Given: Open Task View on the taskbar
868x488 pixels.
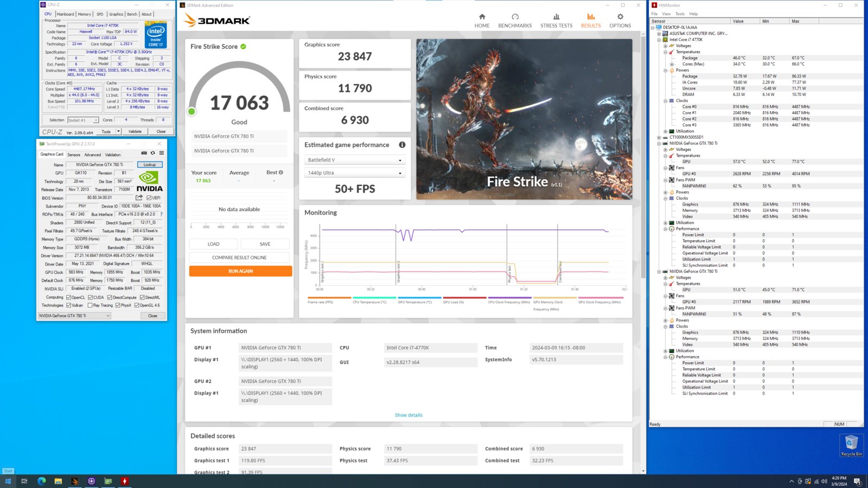Looking at the screenshot, I should click(x=24, y=481).
